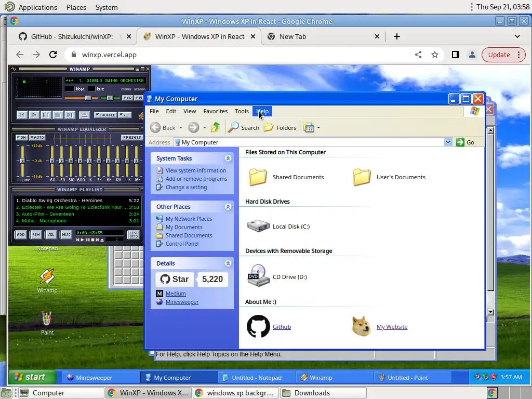Image resolution: width=532 pixels, height=399 pixels.
Task: Click playlist REM button
Action: click(36, 234)
